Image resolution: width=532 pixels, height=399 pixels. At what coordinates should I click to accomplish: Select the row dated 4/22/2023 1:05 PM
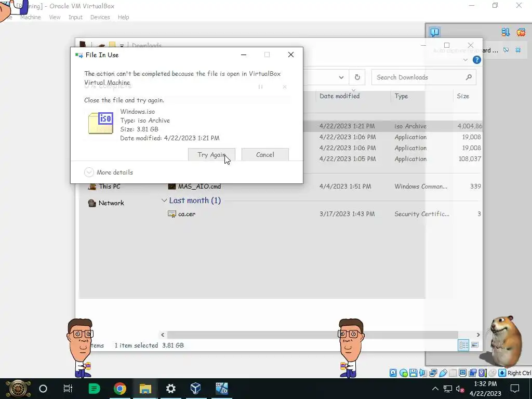click(x=392, y=159)
